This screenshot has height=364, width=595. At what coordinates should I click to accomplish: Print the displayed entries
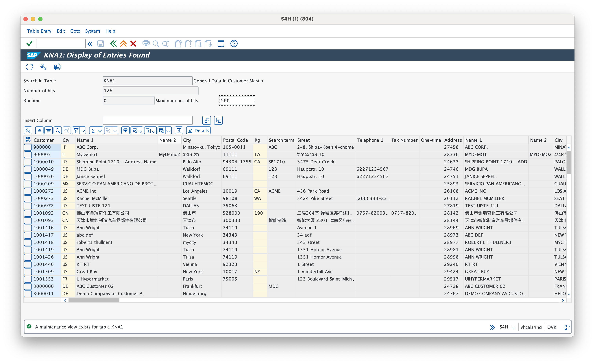tap(125, 130)
